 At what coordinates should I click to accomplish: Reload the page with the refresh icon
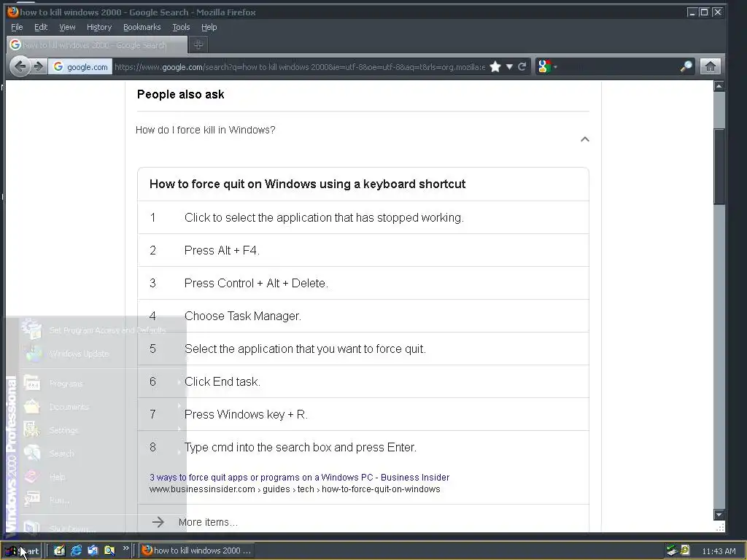(x=522, y=66)
